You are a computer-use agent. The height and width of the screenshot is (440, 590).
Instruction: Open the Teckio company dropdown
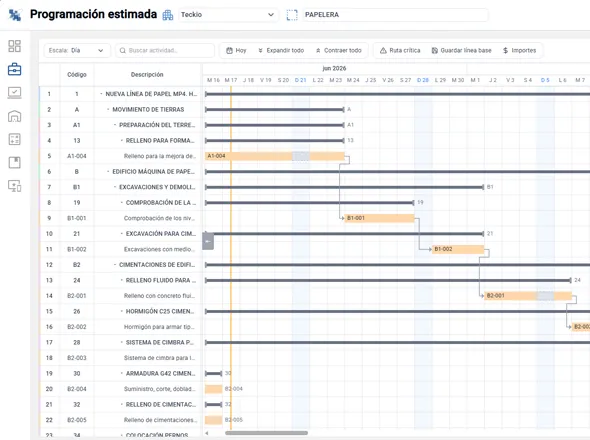click(228, 15)
